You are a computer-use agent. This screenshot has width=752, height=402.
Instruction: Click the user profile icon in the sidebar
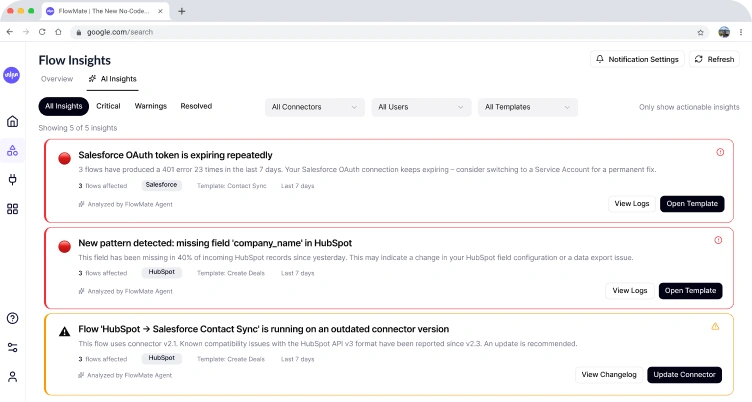12,377
